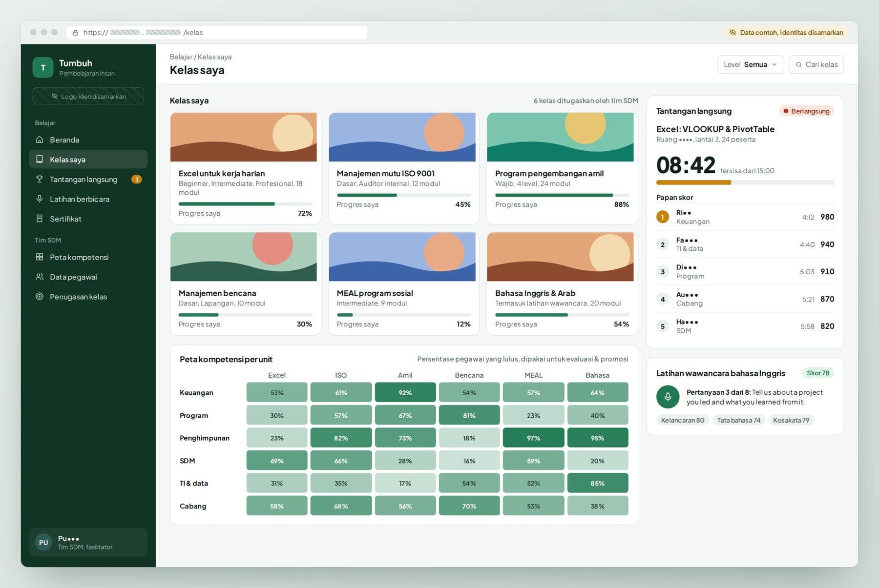The height and width of the screenshot is (588, 879).
Task: Open the Bahasa Inggris & Arab thumbnail
Action: (560, 257)
